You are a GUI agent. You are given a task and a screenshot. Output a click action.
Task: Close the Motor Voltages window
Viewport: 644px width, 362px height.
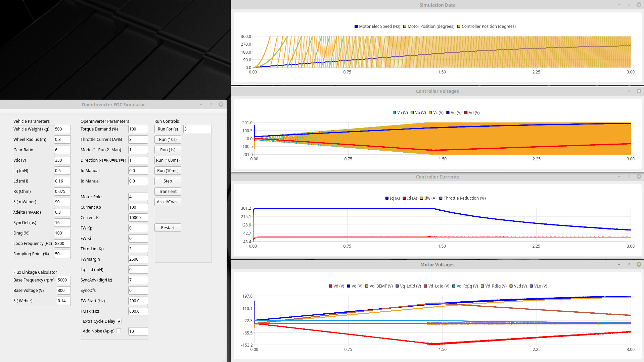(639, 264)
